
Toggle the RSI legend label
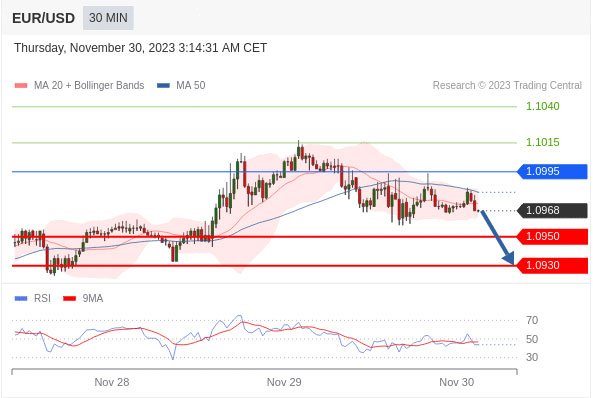(x=42, y=298)
